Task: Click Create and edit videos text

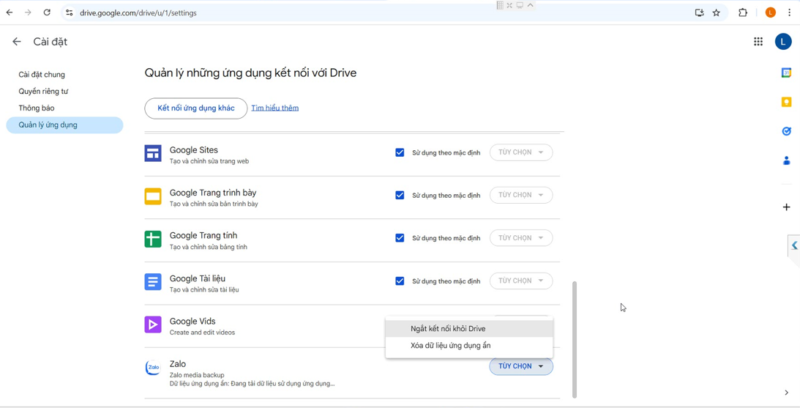Action: 203,333
